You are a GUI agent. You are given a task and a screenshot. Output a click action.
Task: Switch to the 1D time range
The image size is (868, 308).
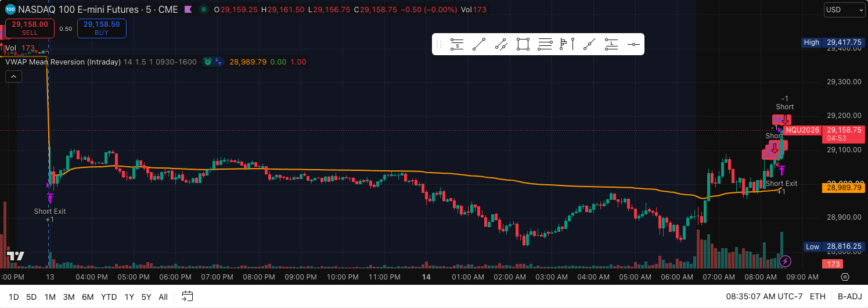[13, 297]
